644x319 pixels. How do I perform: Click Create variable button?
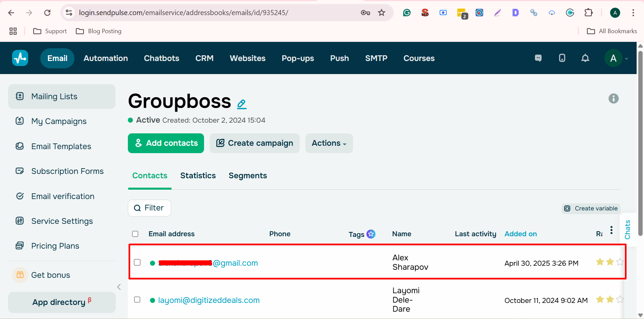click(x=591, y=208)
